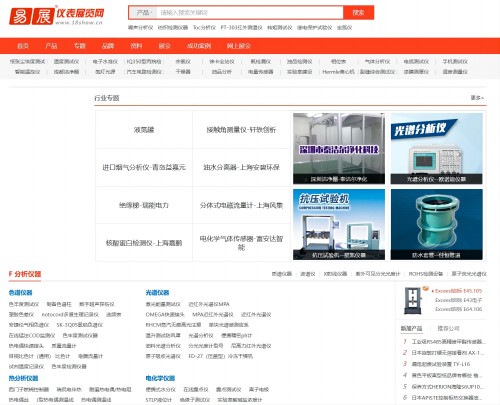The width and height of the screenshot is (500, 405).
Task: Open 资料 in the red navigation bar
Action: [136, 46]
